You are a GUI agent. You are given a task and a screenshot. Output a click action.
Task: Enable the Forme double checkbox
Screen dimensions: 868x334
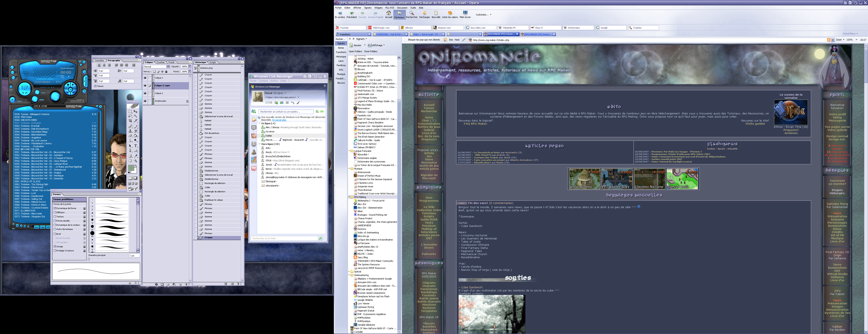click(55, 221)
